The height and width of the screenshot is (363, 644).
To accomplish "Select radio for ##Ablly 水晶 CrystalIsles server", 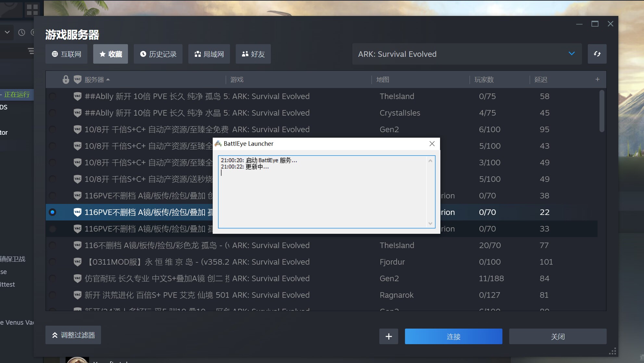I will point(52,113).
